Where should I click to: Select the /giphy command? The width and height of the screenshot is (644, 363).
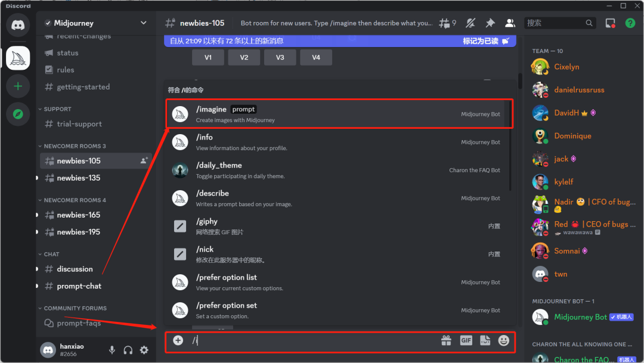coord(339,226)
